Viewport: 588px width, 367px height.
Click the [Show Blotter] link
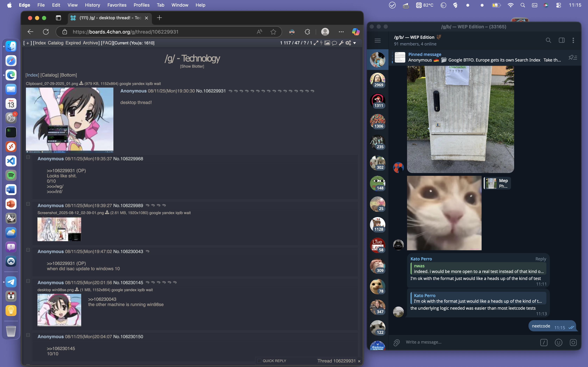[x=192, y=66]
